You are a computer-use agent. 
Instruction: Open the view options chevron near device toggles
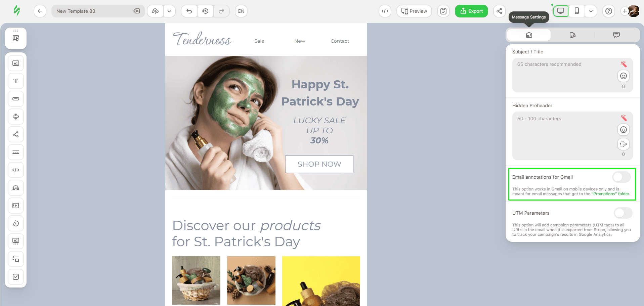tap(591, 11)
